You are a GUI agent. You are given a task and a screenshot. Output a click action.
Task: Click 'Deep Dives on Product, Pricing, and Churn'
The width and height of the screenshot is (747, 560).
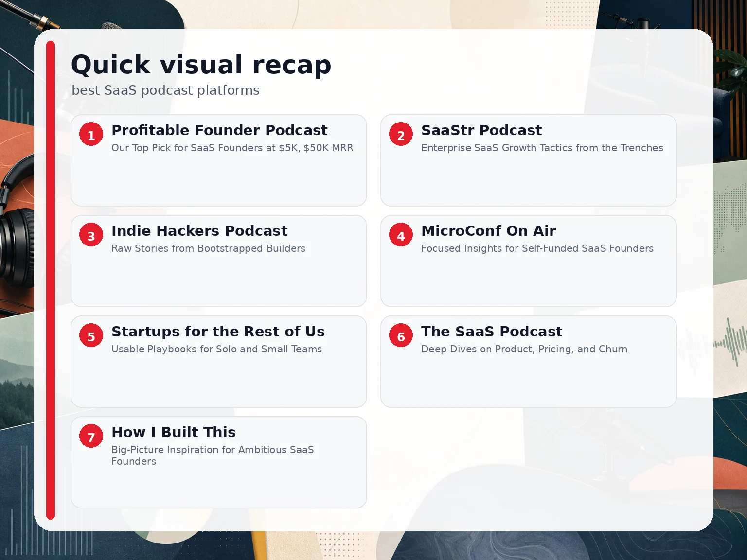(524, 349)
